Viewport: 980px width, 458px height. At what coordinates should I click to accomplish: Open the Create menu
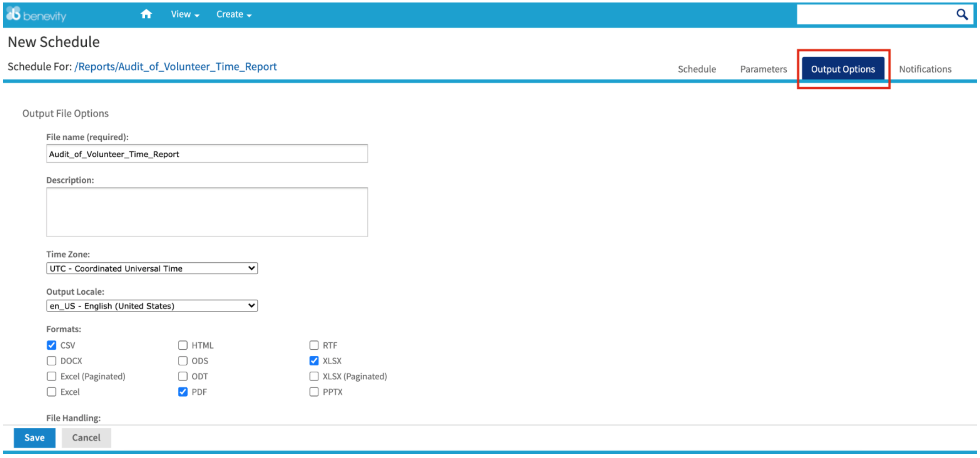coord(234,15)
